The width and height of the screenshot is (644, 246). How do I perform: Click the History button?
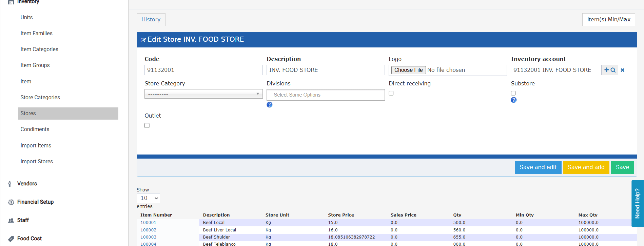click(x=151, y=20)
